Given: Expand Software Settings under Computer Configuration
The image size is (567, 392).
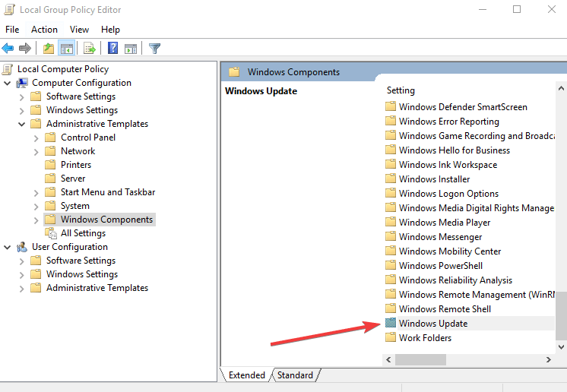Looking at the screenshot, I should [22, 97].
